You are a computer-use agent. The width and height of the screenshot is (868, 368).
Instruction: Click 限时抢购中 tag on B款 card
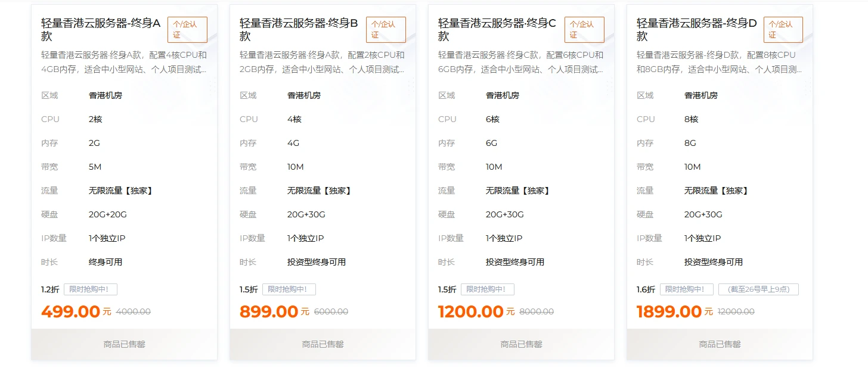[289, 289]
